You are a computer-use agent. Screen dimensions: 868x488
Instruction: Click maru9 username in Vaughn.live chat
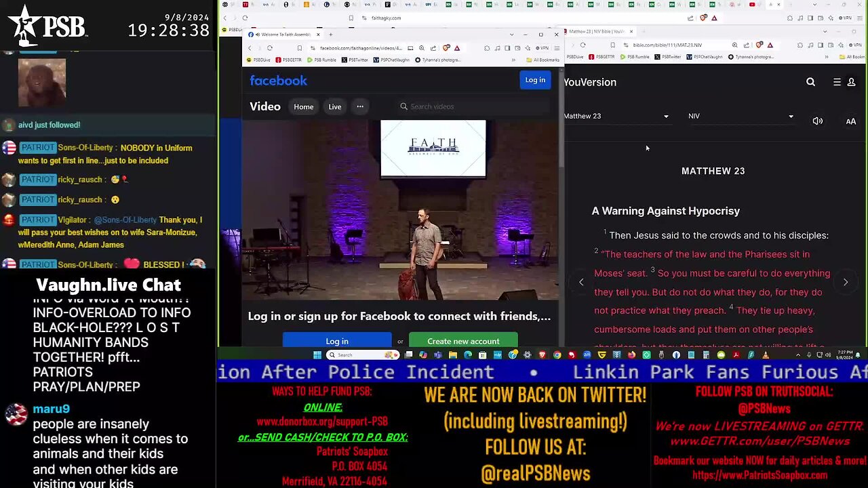tap(51, 409)
